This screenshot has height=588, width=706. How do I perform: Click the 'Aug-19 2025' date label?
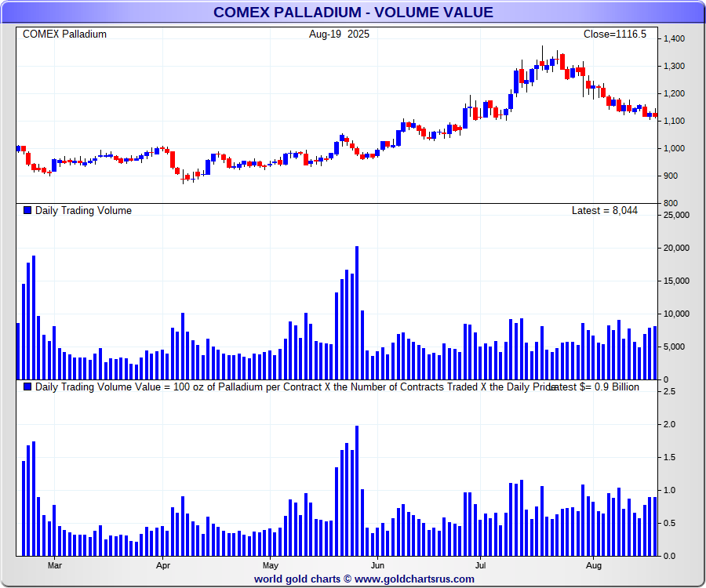pyautogui.click(x=339, y=34)
